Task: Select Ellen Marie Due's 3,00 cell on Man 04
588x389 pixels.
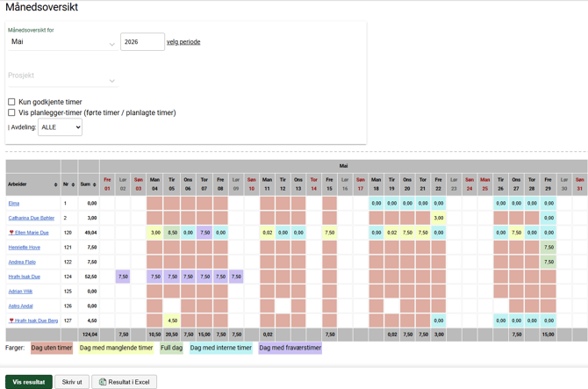Action: coord(154,233)
